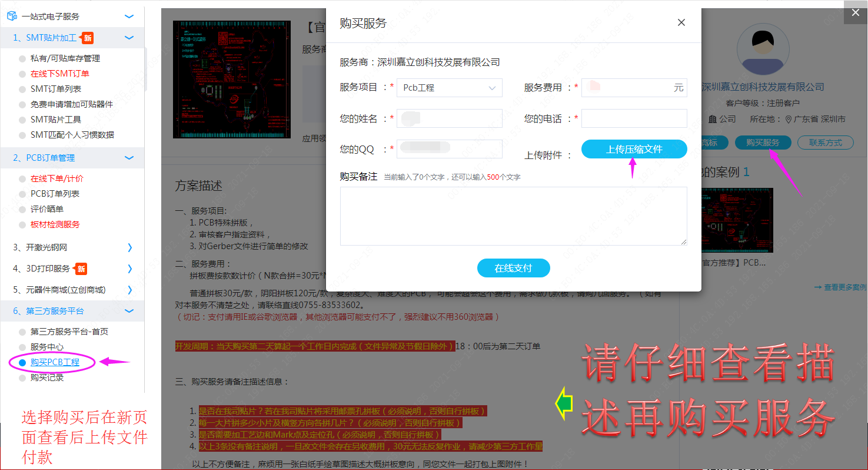Expand the 开激光钢网 section

point(129,247)
